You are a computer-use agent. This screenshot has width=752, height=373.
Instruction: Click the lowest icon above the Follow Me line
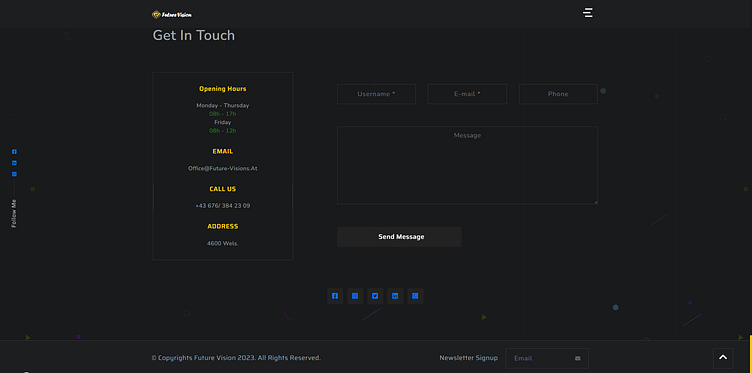click(x=14, y=174)
